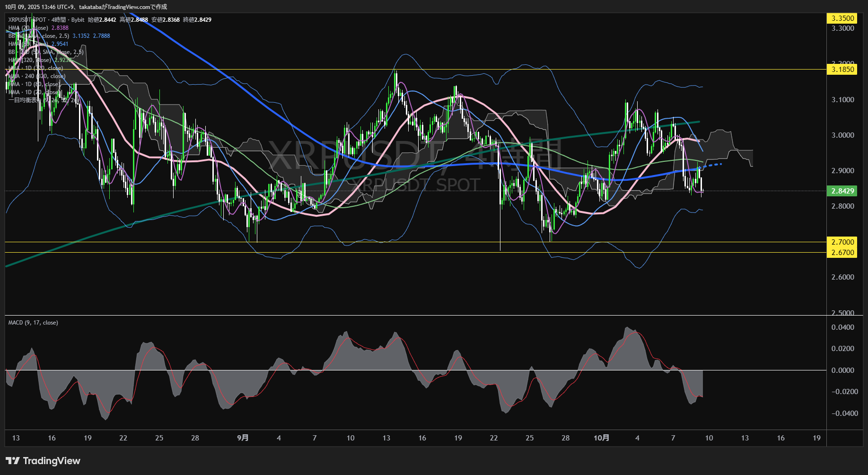Click the XRPUSDT SPOT watermark in chart center

pyautogui.click(x=416, y=185)
